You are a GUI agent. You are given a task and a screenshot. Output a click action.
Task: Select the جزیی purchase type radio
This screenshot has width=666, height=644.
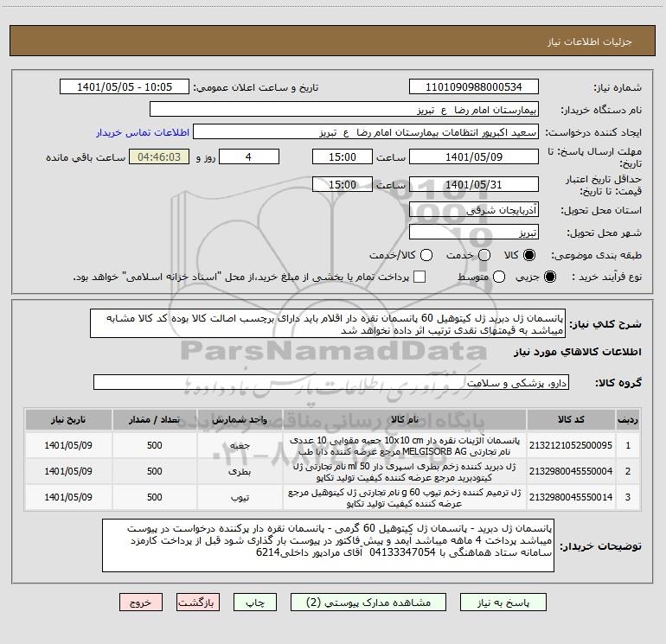550,277
